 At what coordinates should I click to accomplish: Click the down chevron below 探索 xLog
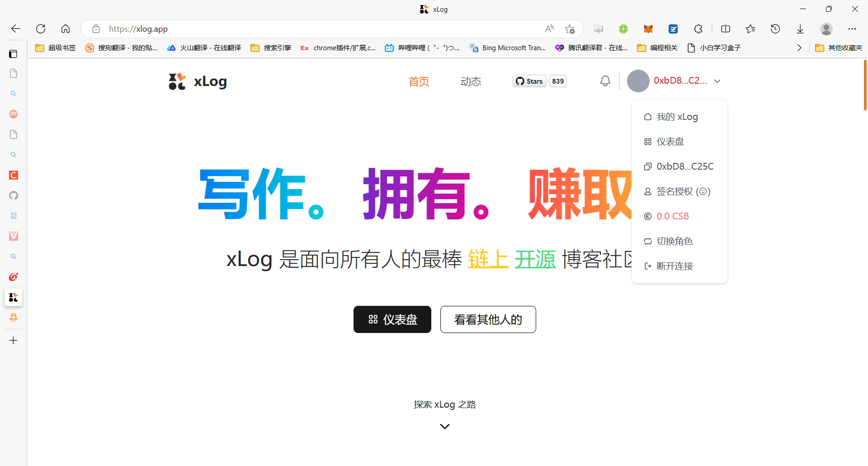click(445, 426)
